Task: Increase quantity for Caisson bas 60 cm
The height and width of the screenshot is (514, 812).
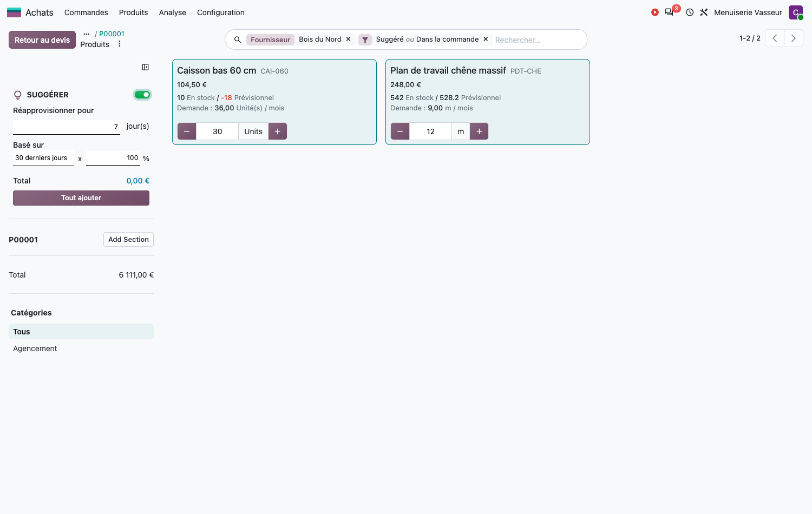Action: pos(278,131)
